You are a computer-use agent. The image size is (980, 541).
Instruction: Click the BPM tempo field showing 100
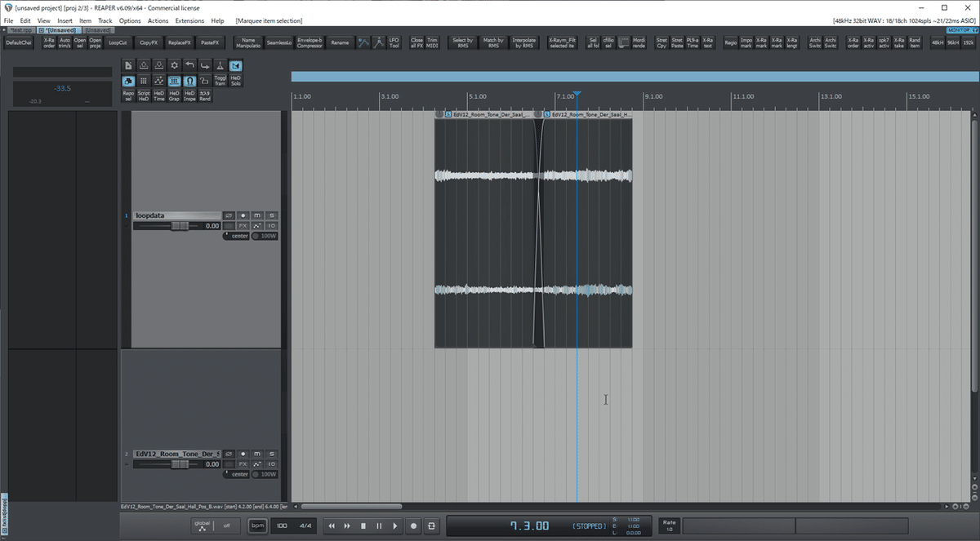point(282,525)
